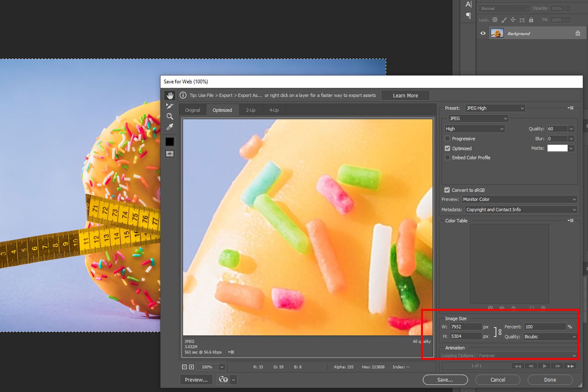Click the animation previous frame button
Screen dimensions: 588x392
point(531,366)
